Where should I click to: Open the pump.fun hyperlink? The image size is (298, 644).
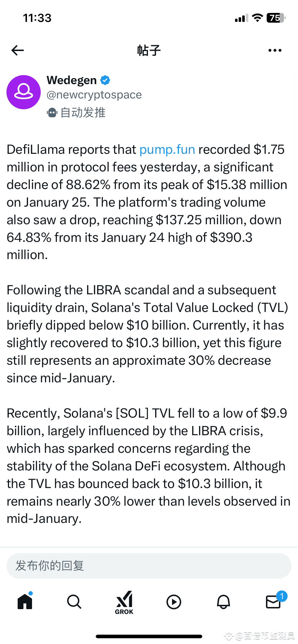point(167,149)
